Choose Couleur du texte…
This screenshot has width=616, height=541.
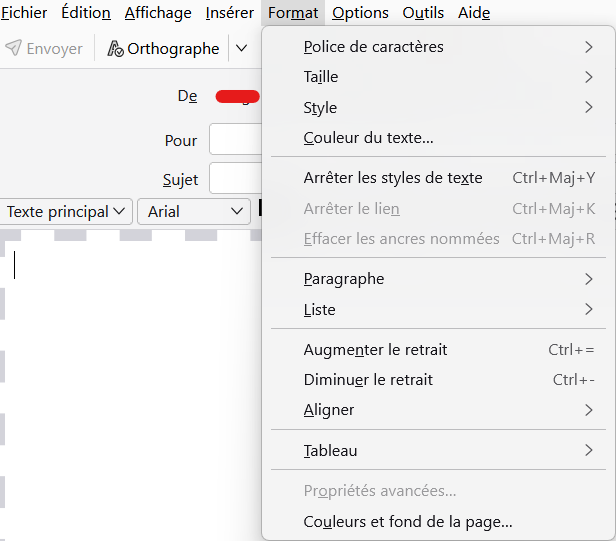pos(438,138)
